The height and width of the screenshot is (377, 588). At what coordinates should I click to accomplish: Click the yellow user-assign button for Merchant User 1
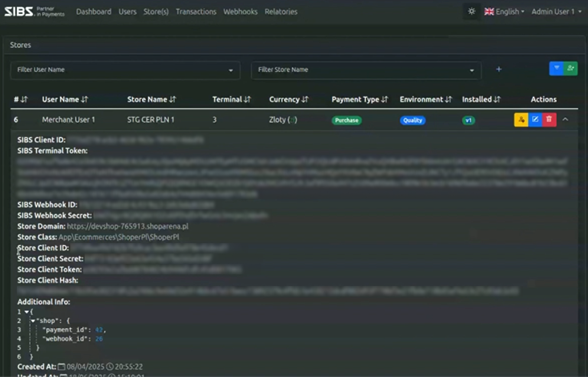click(x=521, y=120)
